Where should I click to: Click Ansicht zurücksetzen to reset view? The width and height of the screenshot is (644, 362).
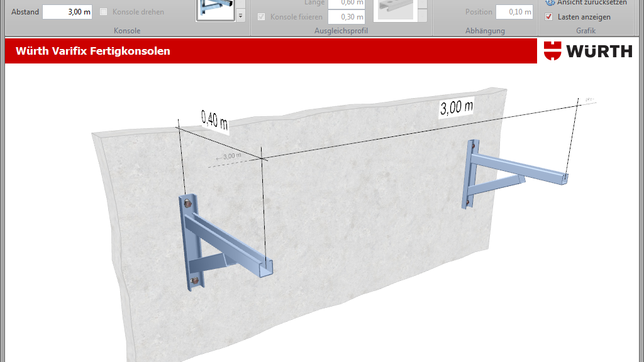(592, 3)
